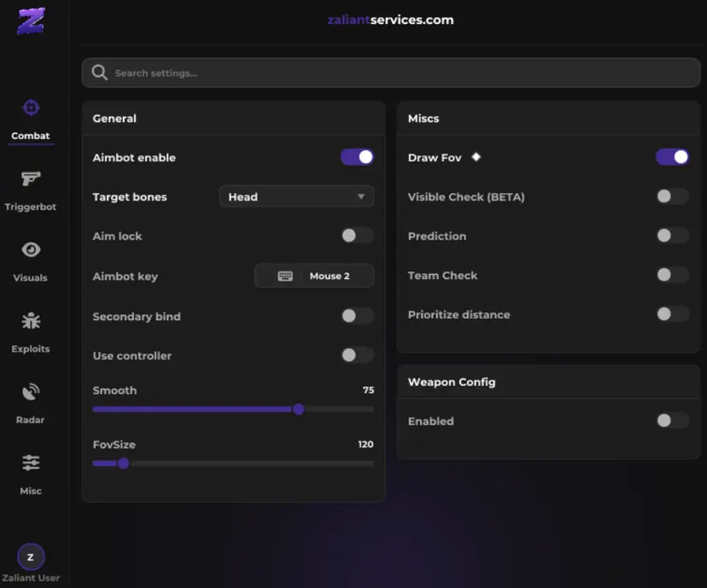Click the Aimbot key label

(126, 277)
